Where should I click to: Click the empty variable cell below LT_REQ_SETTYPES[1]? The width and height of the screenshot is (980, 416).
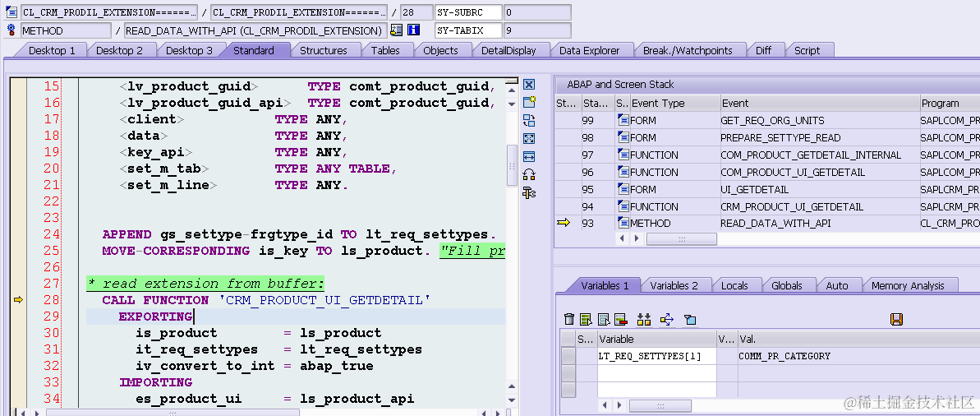tap(657, 372)
